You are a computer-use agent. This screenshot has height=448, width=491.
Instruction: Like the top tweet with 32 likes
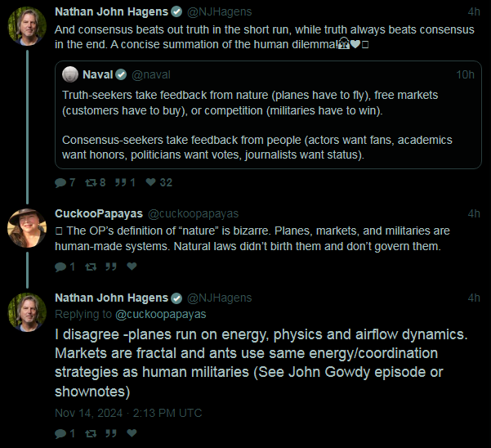pos(150,182)
